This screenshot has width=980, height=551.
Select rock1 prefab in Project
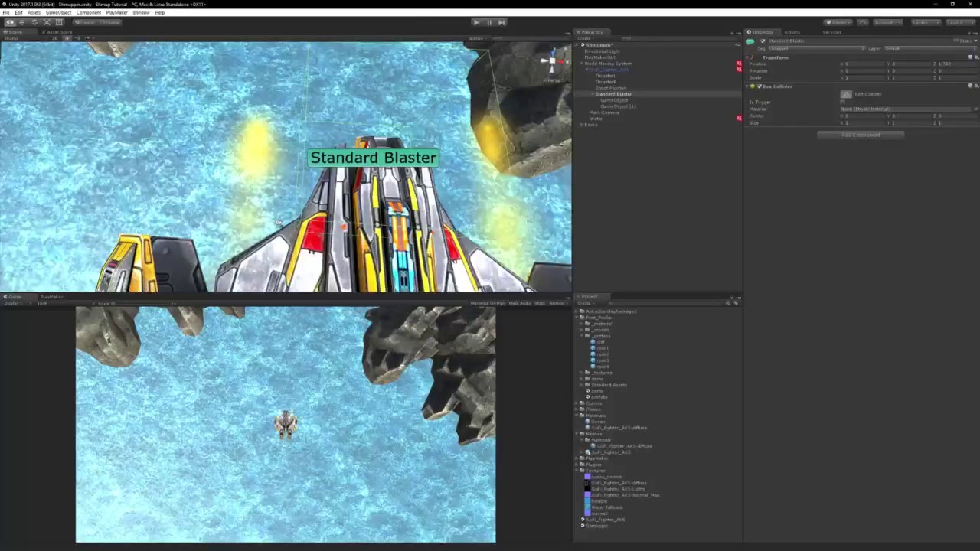603,348
